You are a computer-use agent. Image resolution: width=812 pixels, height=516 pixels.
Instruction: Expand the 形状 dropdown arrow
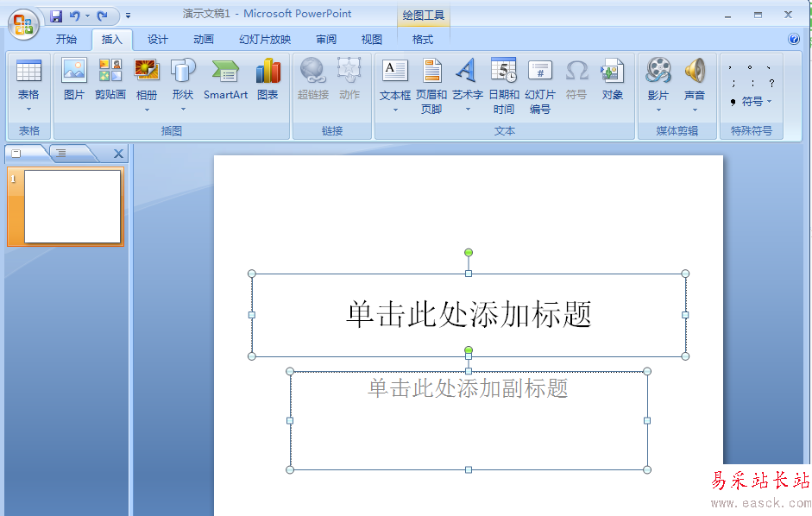point(183,110)
